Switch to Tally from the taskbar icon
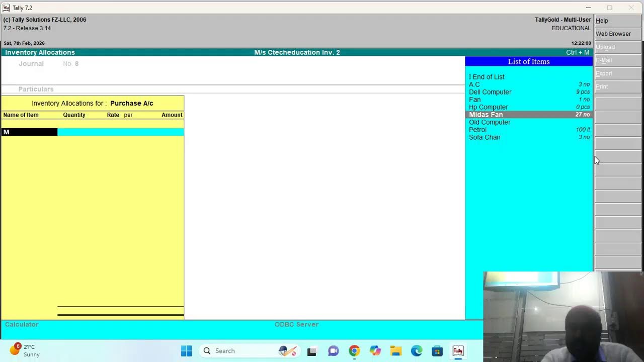Image resolution: width=644 pixels, height=362 pixels. (x=458, y=351)
